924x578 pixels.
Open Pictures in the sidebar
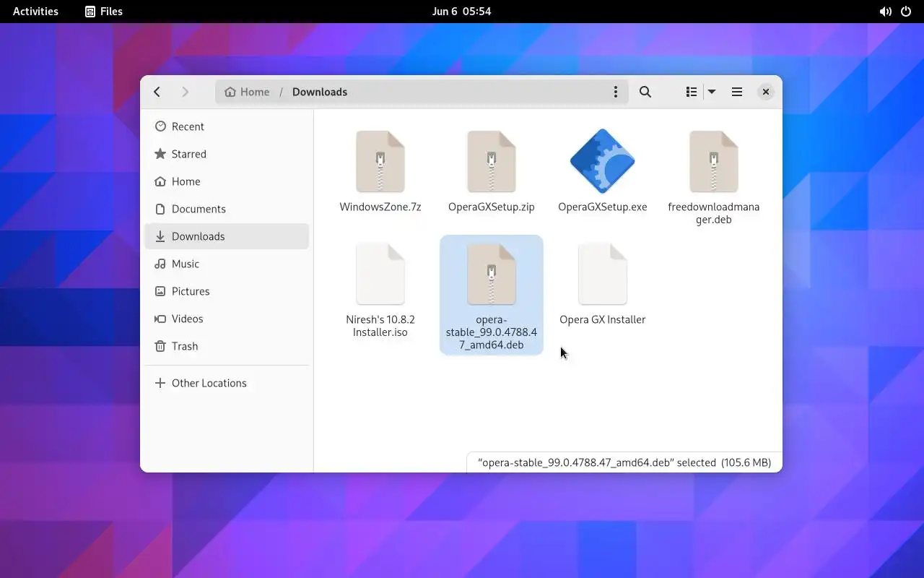[227, 291]
